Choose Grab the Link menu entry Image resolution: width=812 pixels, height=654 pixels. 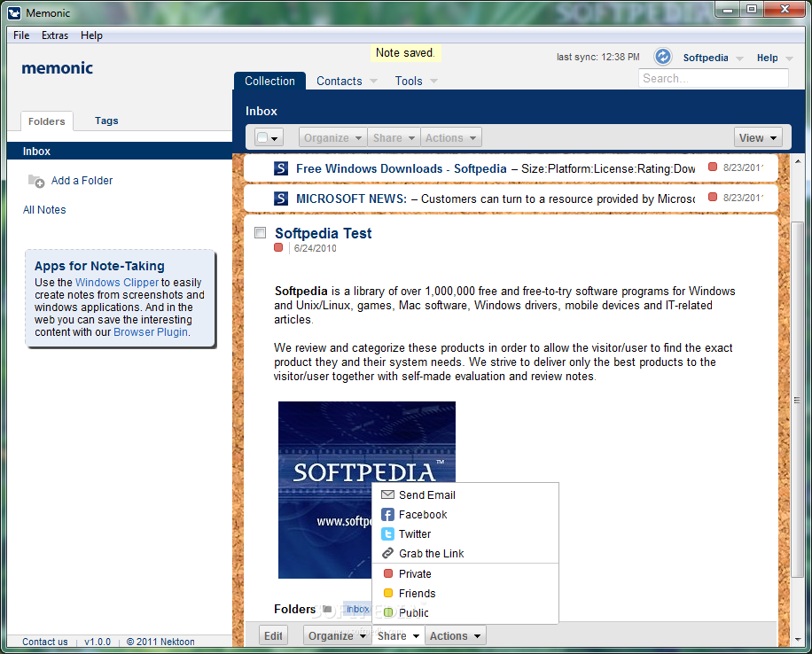[465, 554]
